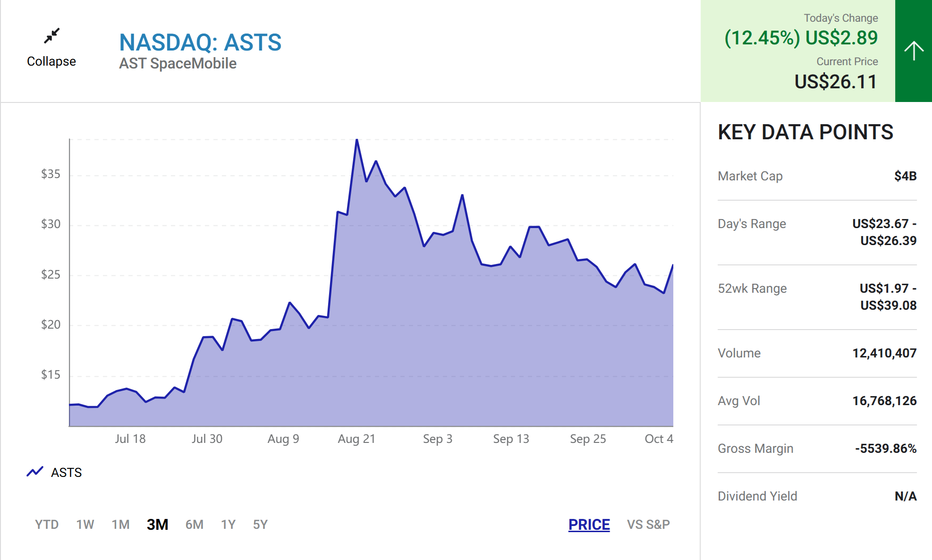The image size is (932, 560).
Task: Toggle the ASTS legend label
Action: [x=66, y=472]
